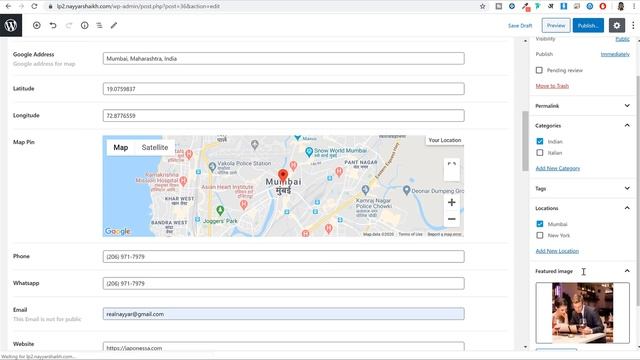Check the Pending review box
640x360 pixels.
tap(539, 70)
